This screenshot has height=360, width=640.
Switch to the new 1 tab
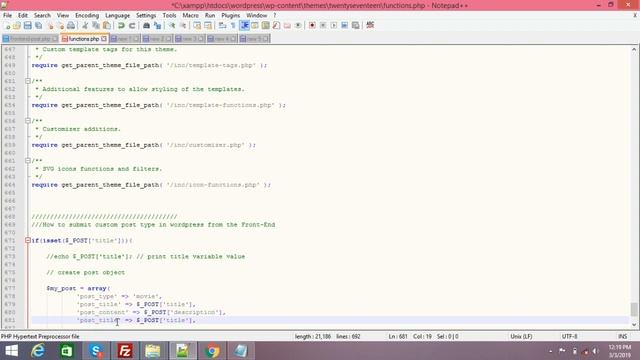[x=125, y=39]
